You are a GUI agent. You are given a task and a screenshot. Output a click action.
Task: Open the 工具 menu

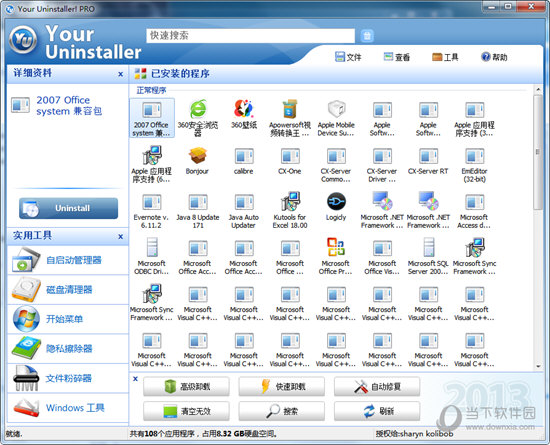coord(445,57)
